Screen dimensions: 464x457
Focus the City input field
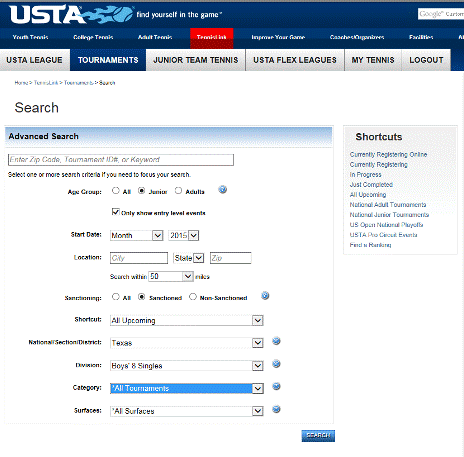pos(139,258)
